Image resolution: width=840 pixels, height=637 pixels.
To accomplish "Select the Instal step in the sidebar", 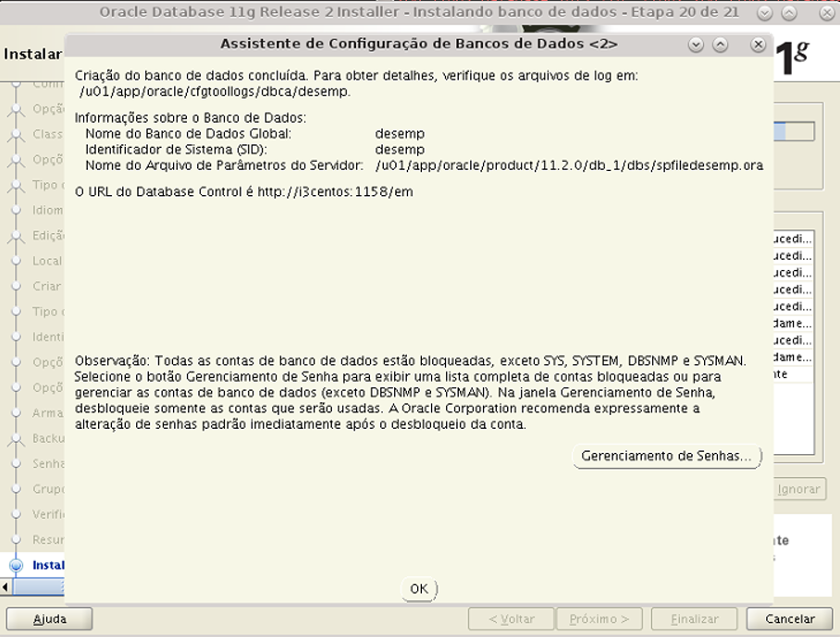I will pyautogui.click(x=48, y=565).
